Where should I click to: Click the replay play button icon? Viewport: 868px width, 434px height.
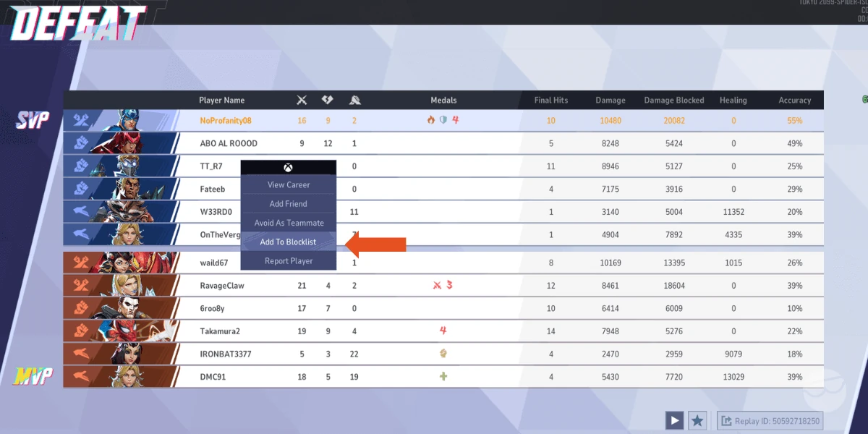674,420
